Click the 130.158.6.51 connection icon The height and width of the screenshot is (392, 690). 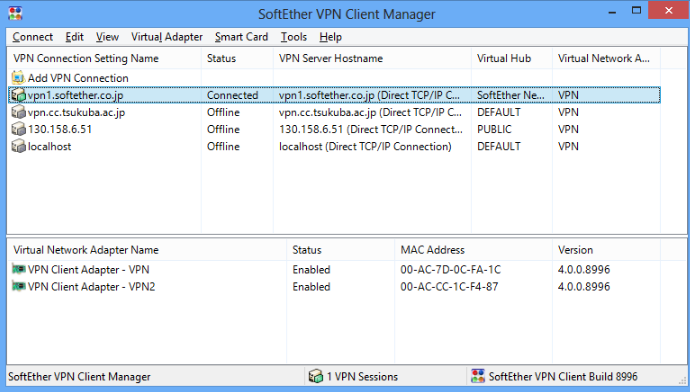point(18,129)
